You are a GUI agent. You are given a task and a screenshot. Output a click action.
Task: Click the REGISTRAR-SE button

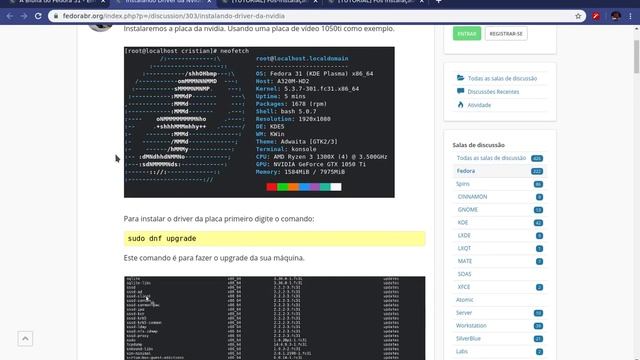[506, 34]
